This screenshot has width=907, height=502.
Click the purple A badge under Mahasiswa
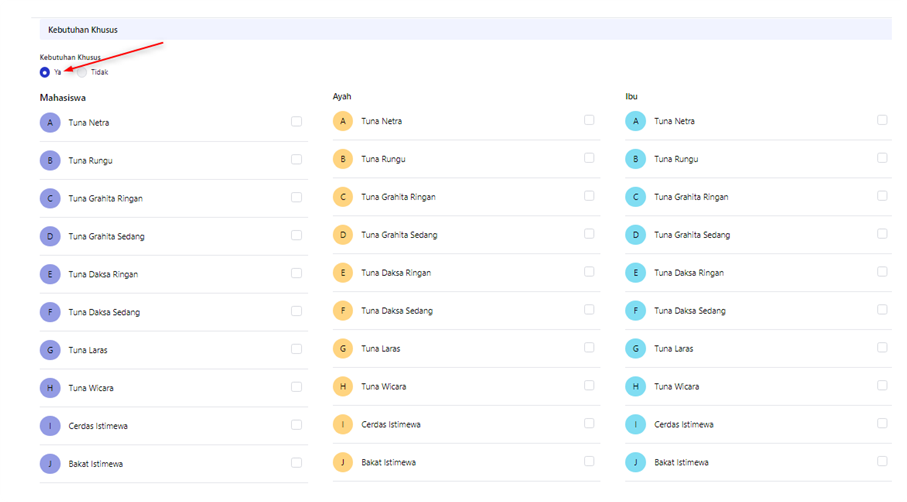(50, 123)
